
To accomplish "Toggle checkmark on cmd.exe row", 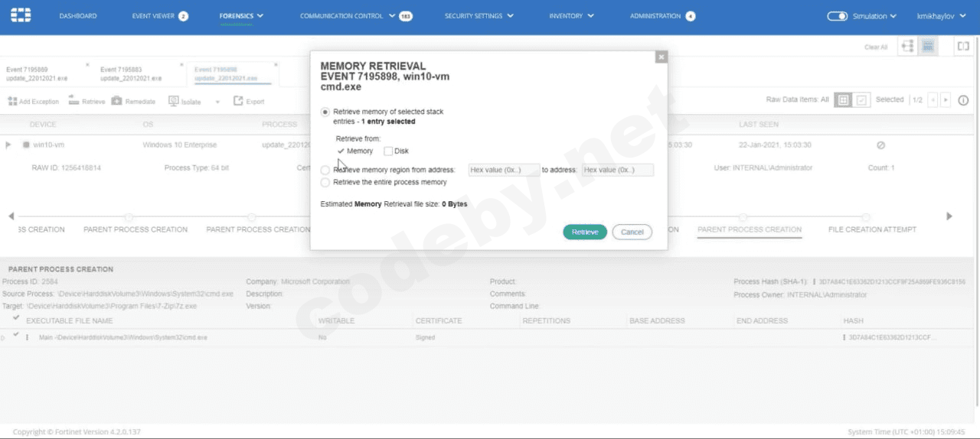I will (x=16, y=334).
